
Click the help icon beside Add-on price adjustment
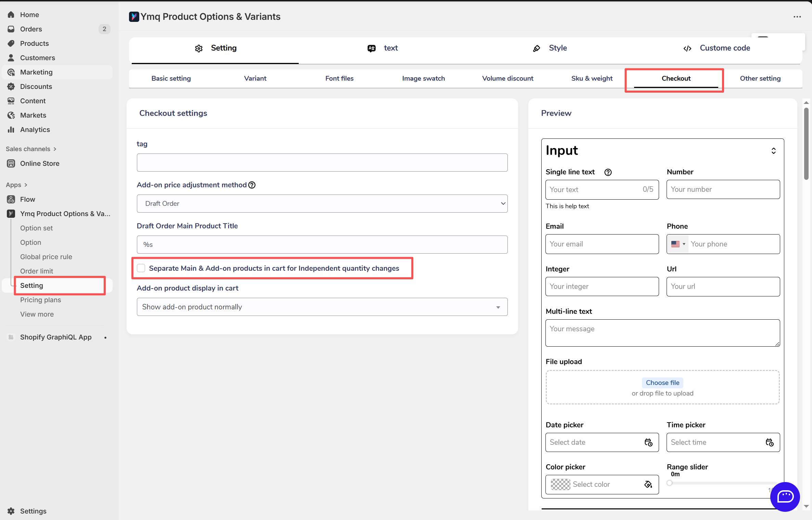pos(252,185)
